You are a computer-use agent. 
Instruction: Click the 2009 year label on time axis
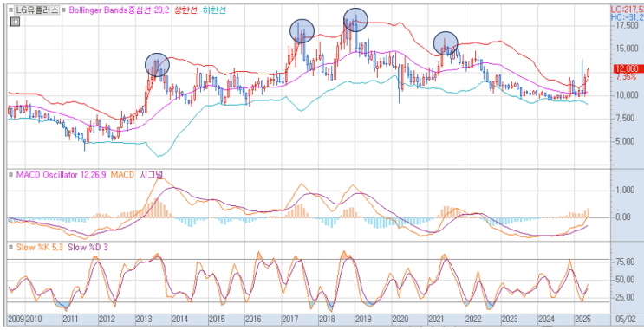pyautogui.click(x=16, y=319)
